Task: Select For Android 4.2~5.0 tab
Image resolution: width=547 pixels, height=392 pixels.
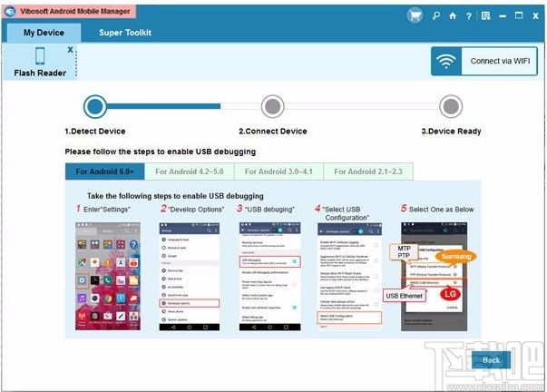Action: click(x=190, y=171)
